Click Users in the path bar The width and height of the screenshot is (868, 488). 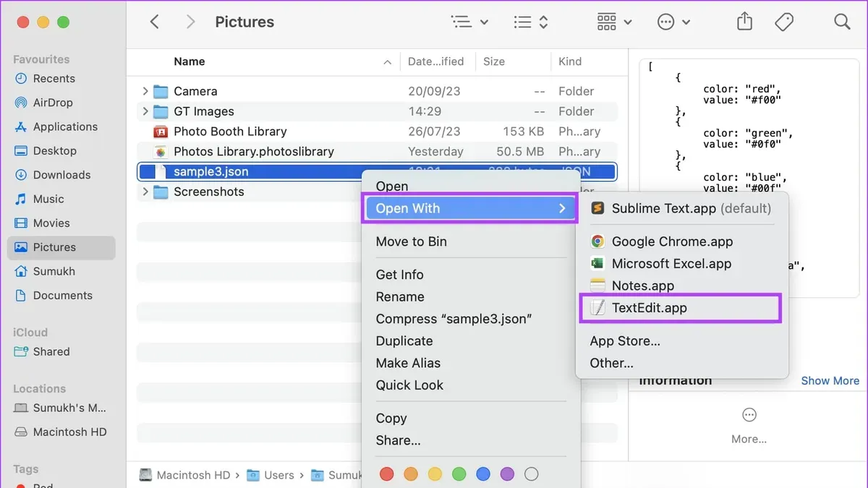[271, 475]
